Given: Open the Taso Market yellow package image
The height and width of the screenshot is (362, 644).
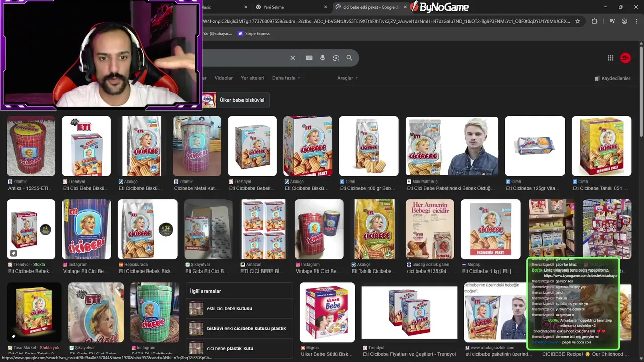Looking at the screenshot, I should (x=34, y=312).
